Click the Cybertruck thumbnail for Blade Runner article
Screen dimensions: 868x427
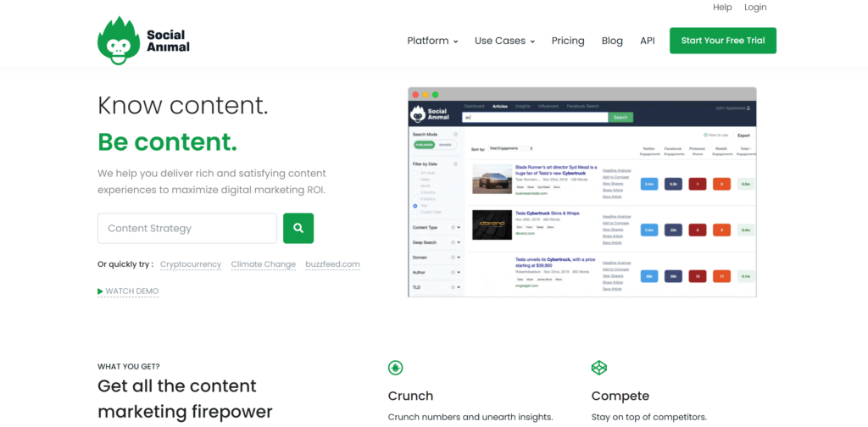(492, 180)
